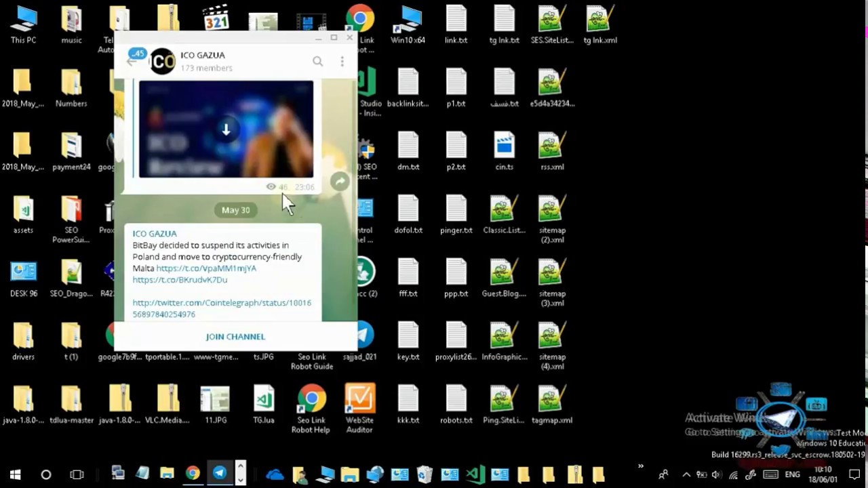This screenshot has height=488, width=868.
Task: Click the ICO GAZUA channel title
Action: (202, 55)
